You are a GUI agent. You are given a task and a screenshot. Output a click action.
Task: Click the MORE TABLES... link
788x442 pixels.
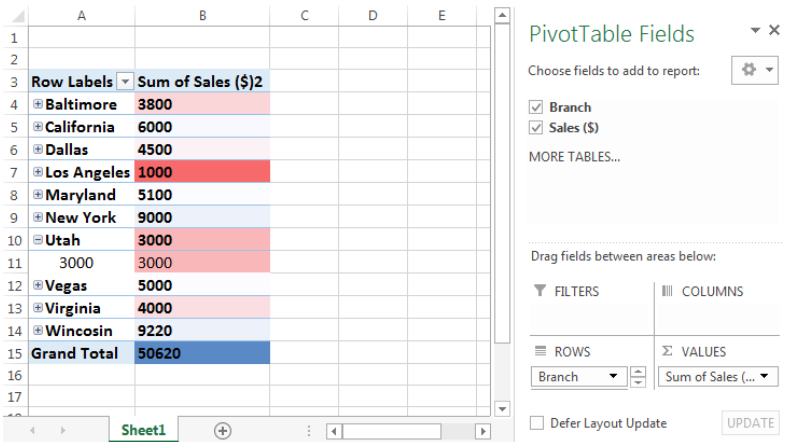tap(574, 157)
